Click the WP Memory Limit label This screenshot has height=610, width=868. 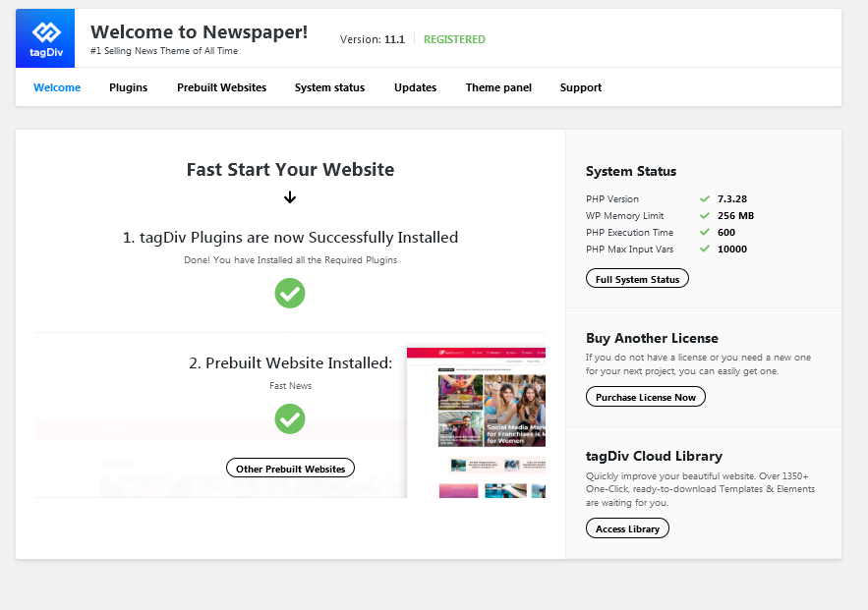pos(625,216)
